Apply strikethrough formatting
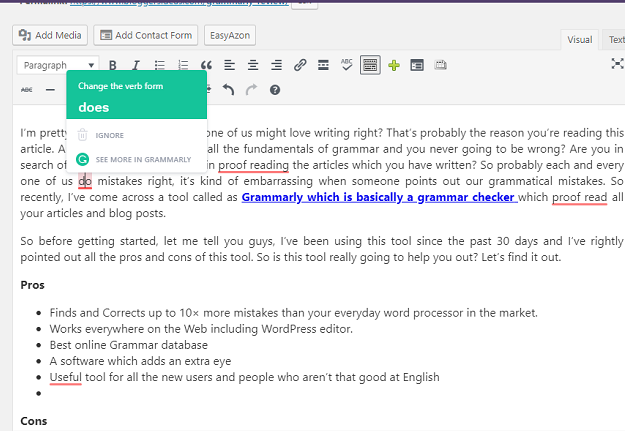Viewport: 625px width, 431px height. pos(27,90)
